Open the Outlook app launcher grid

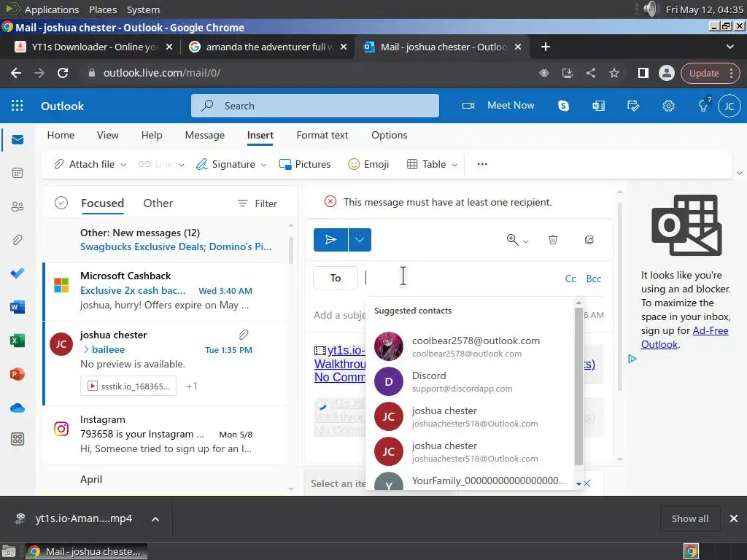(x=18, y=106)
